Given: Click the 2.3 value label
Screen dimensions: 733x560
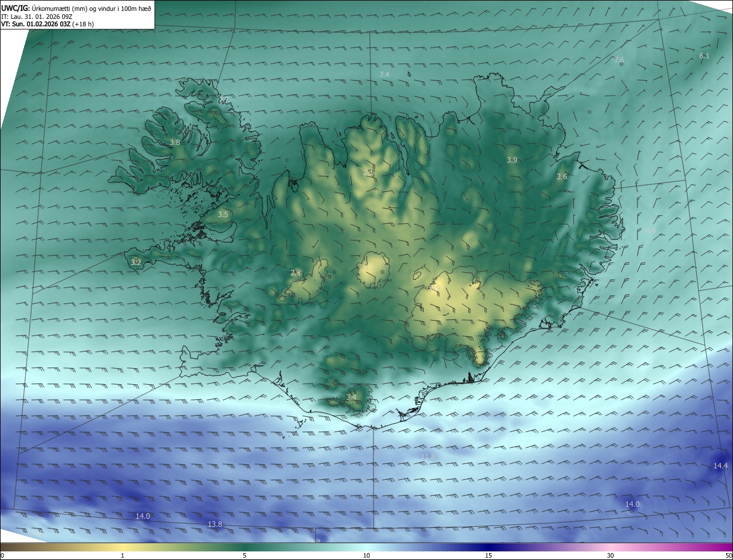Looking at the screenshot, I should pos(295,273).
